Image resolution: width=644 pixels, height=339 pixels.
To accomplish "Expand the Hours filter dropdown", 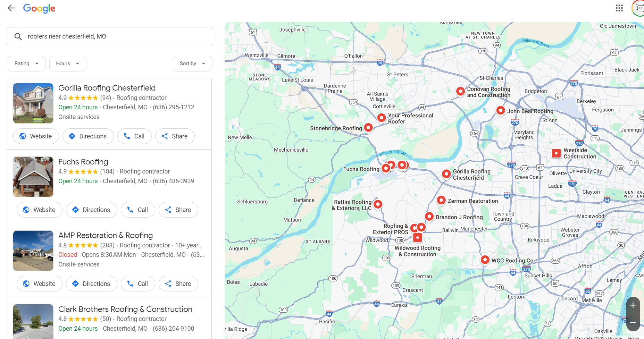I will (68, 63).
